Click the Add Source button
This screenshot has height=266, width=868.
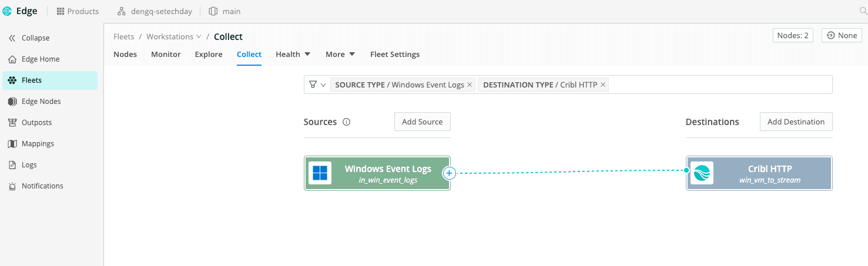click(422, 122)
